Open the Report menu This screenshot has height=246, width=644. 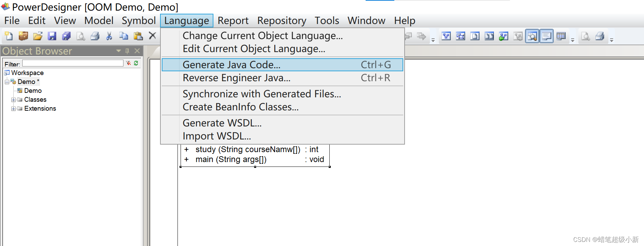(233, 21)
